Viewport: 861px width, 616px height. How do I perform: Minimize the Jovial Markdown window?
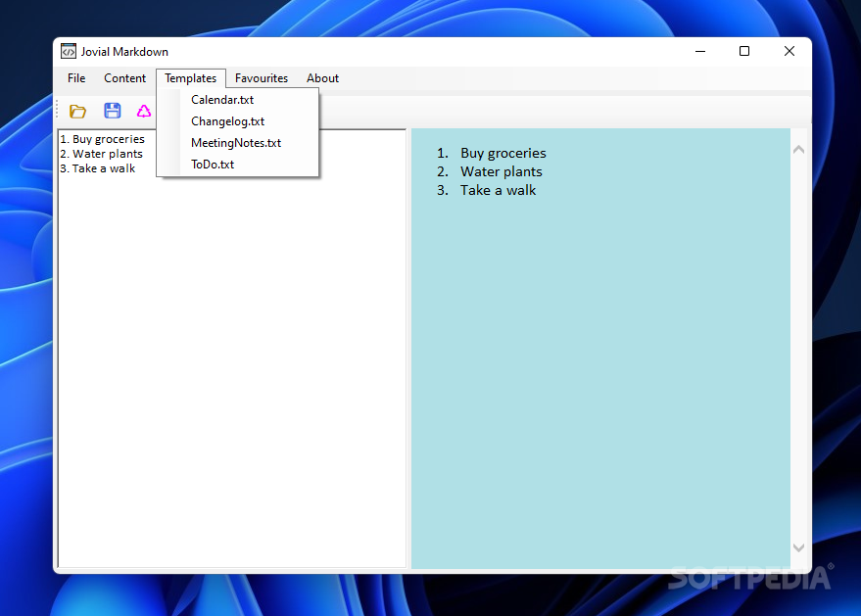[700, 51]
